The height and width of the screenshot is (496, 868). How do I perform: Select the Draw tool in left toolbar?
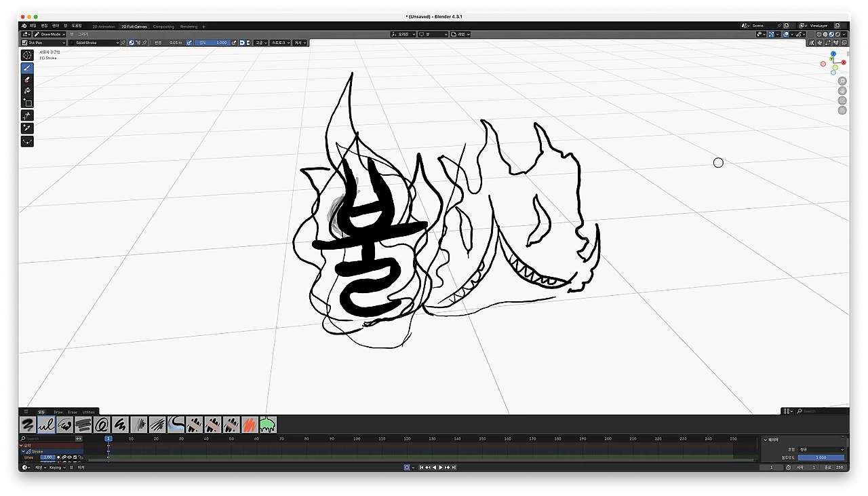27,68
